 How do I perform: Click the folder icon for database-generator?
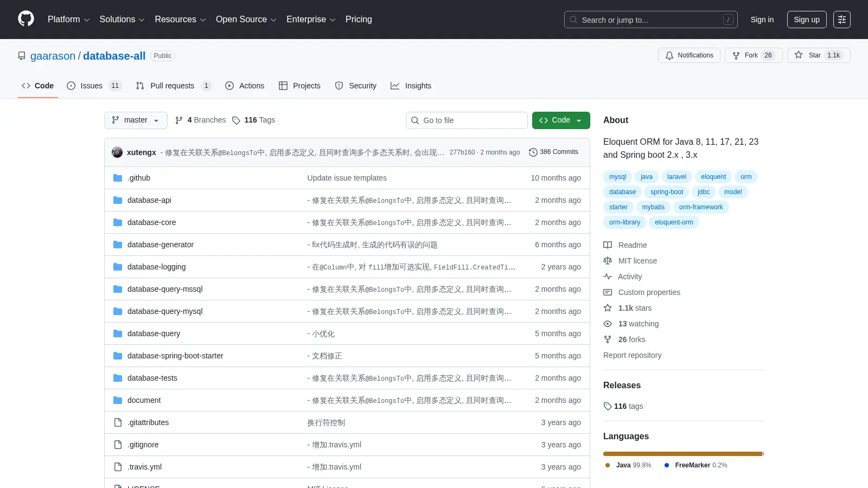click(118, 245)
